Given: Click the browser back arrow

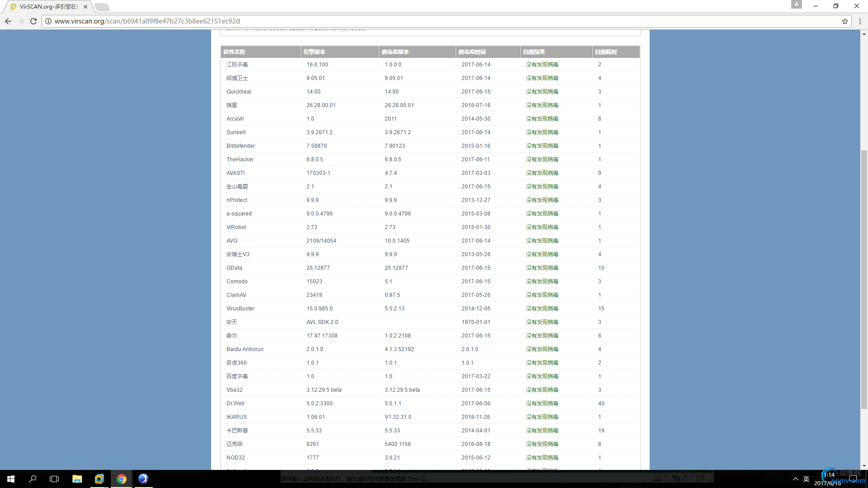Looking at the screenshot, I should pos(8,21).
